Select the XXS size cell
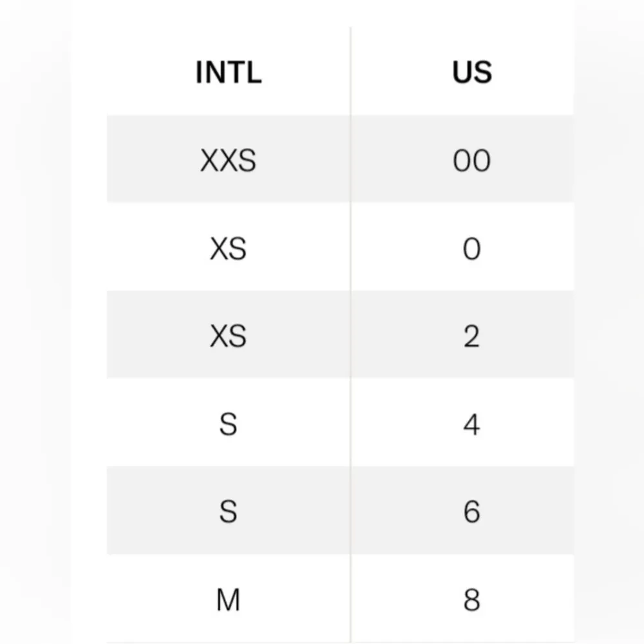Screen dimensions: 644x644 [229, 160]
